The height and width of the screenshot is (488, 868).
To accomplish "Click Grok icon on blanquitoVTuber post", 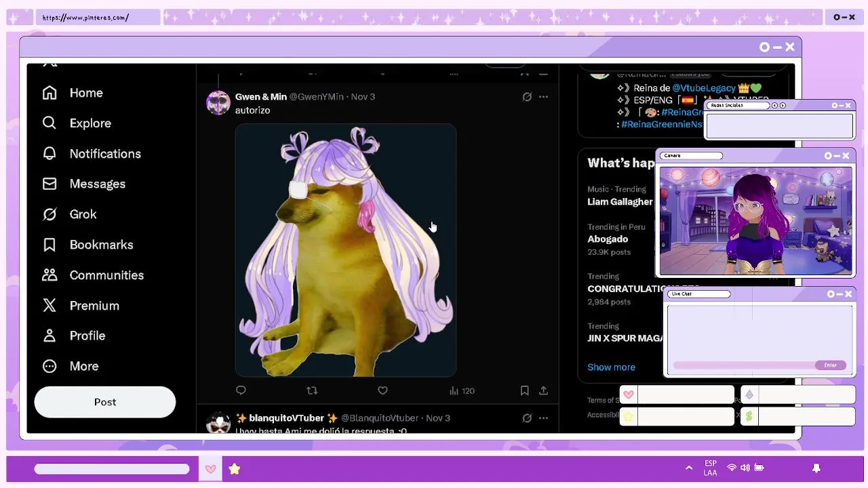I will coord(527,418).
